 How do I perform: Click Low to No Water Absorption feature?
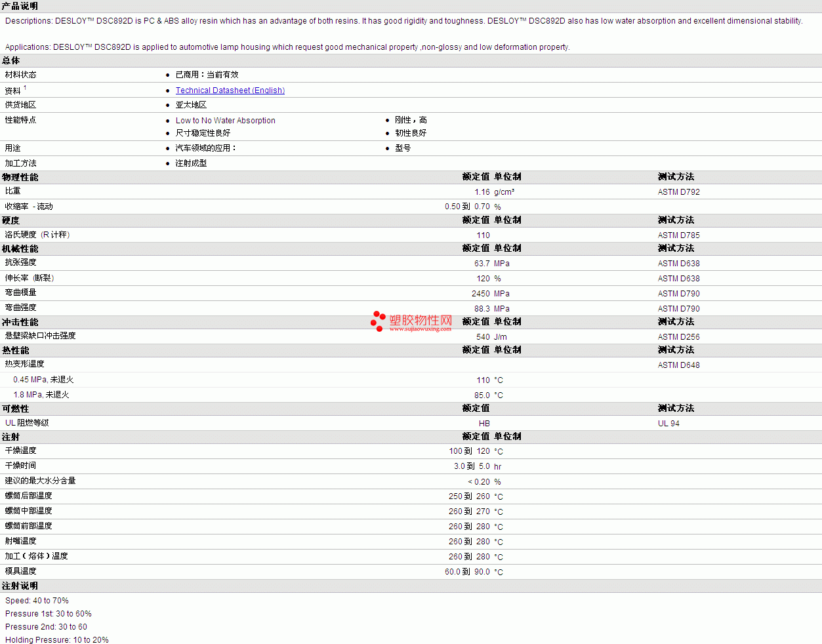226,121
